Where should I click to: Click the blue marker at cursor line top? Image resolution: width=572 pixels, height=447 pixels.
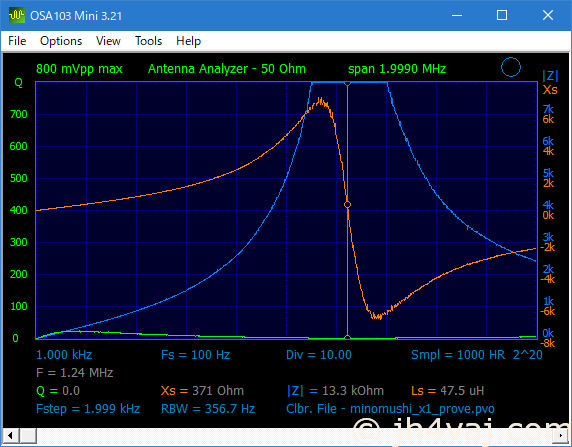(x=347, y=84)
